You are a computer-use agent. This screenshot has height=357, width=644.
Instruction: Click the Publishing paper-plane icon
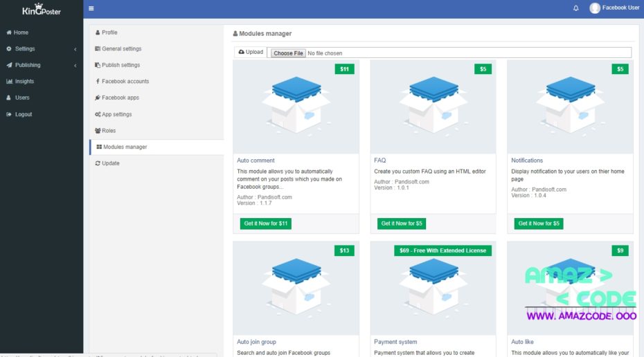9,65
